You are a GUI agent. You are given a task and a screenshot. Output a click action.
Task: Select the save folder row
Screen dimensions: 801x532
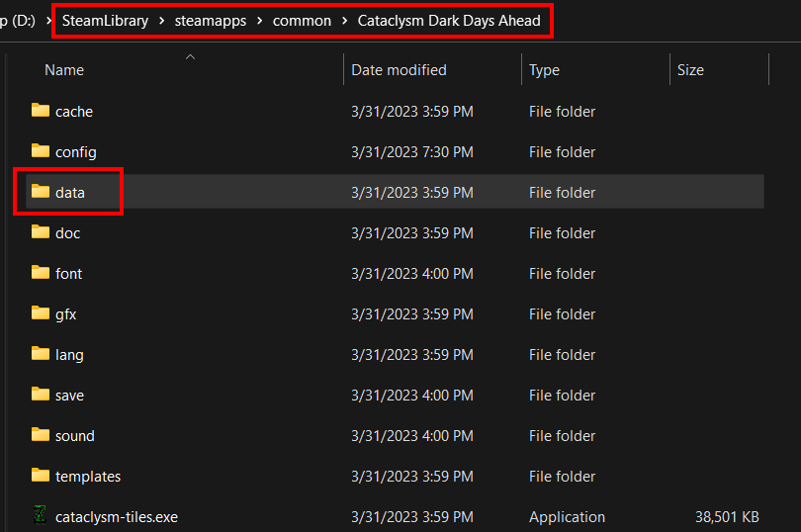click(396, 395)
